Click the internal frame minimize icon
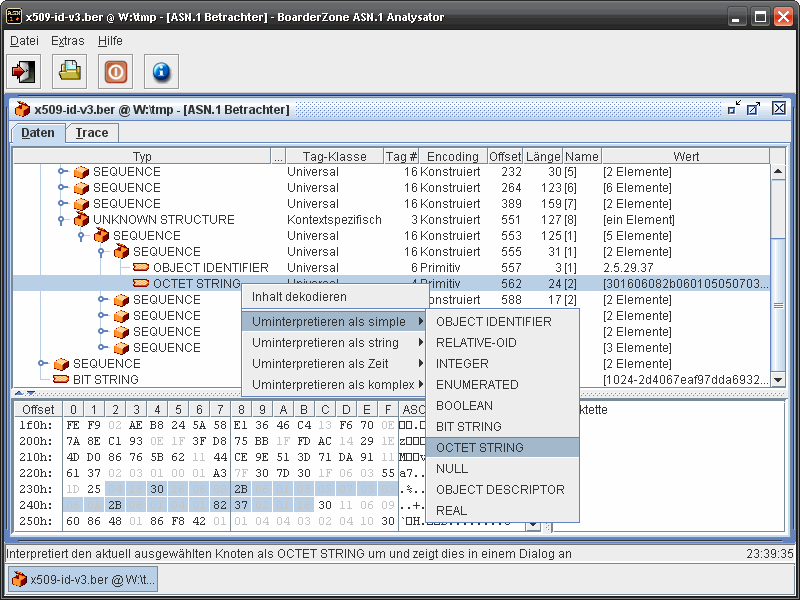The image size is (800, 600). pos(734,108)
